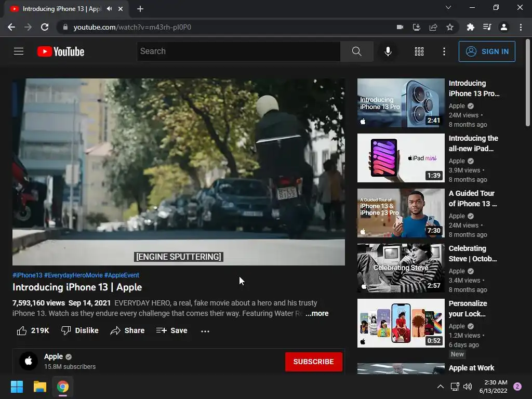Open Chrome media control icon
This screenshot has height=399, width=532.
coord(487,27)
